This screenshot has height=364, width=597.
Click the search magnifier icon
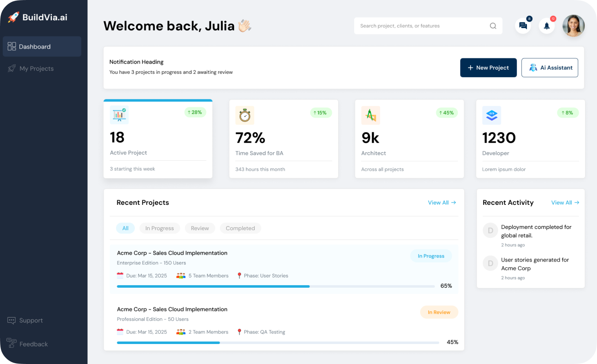tap(493, 26)
